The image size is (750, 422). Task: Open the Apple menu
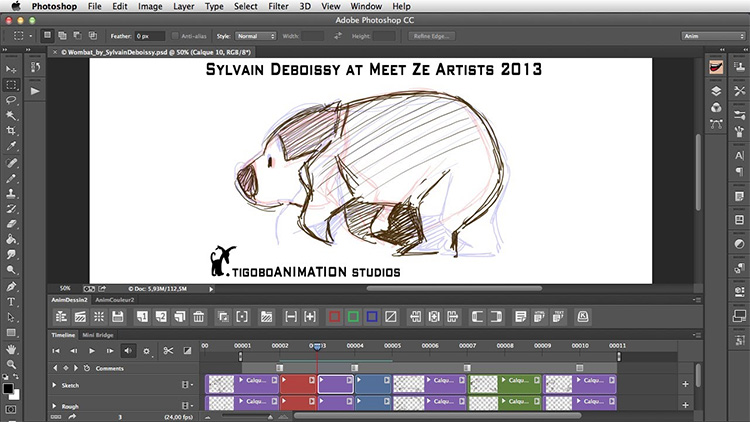pos(16,6)
